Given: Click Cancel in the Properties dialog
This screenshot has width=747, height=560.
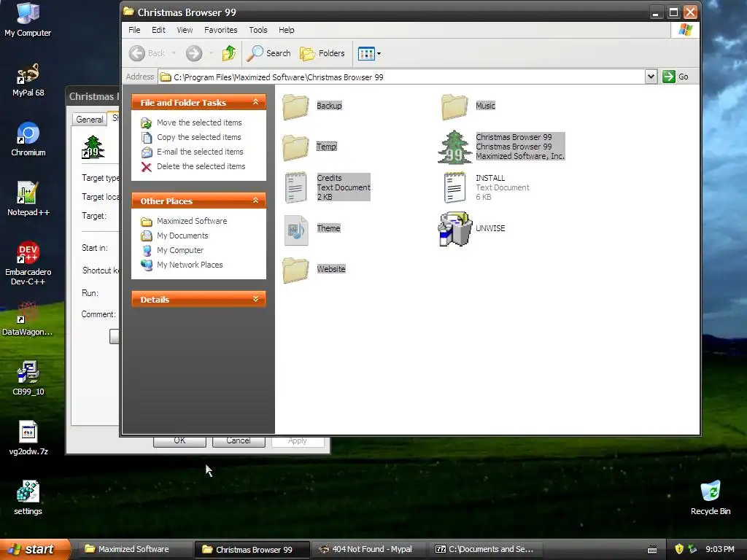Looking at the screenshot, I should [239, 441].
